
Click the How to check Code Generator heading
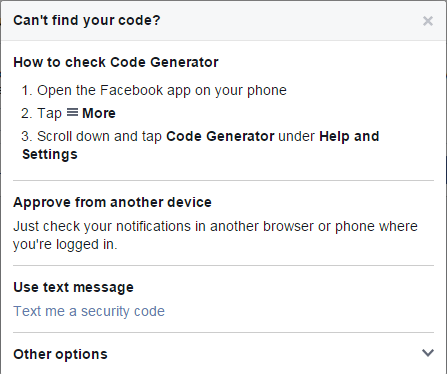click(x=116, y=62)
